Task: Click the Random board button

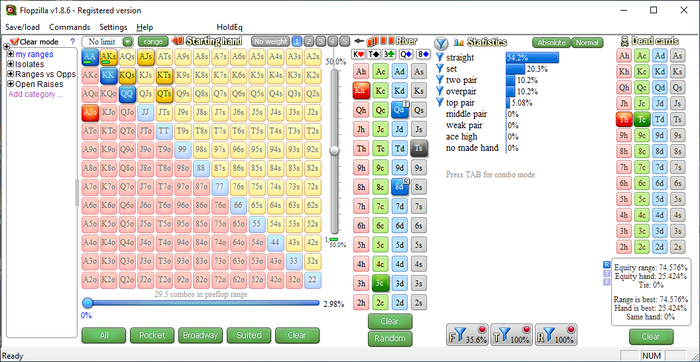Action: [390, 338]
